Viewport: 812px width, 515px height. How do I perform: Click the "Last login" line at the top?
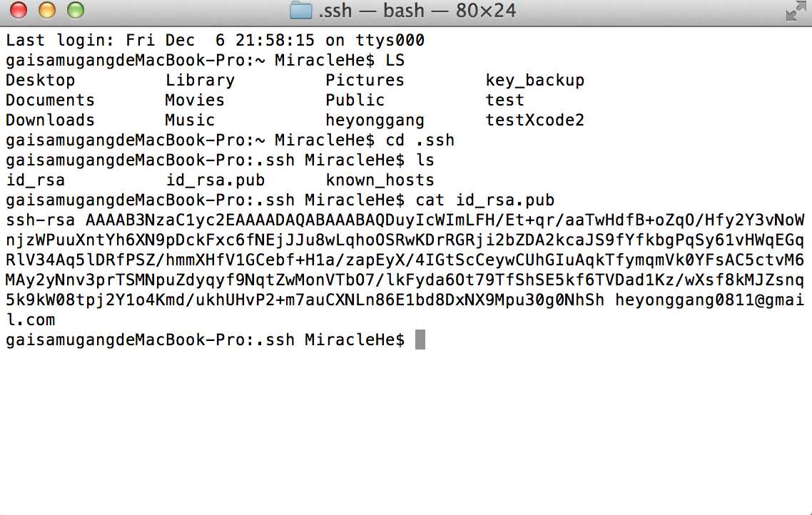[x=214, y=41]
